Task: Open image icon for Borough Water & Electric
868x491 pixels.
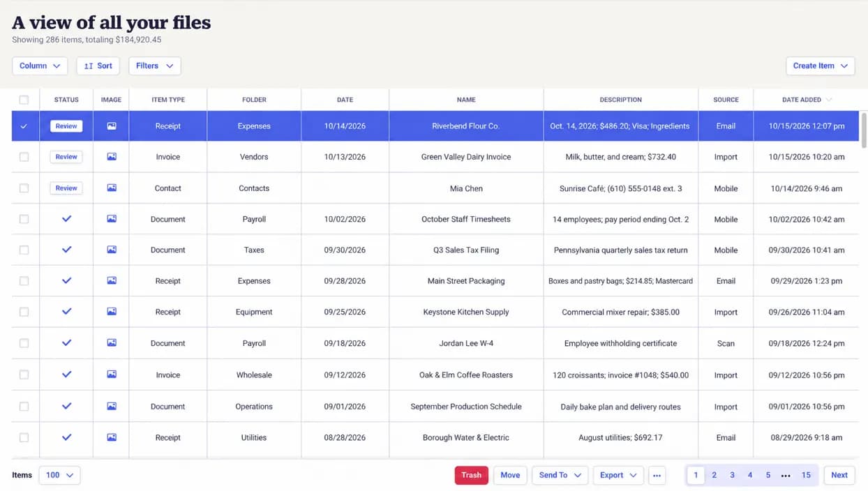Action: [112, 437]
